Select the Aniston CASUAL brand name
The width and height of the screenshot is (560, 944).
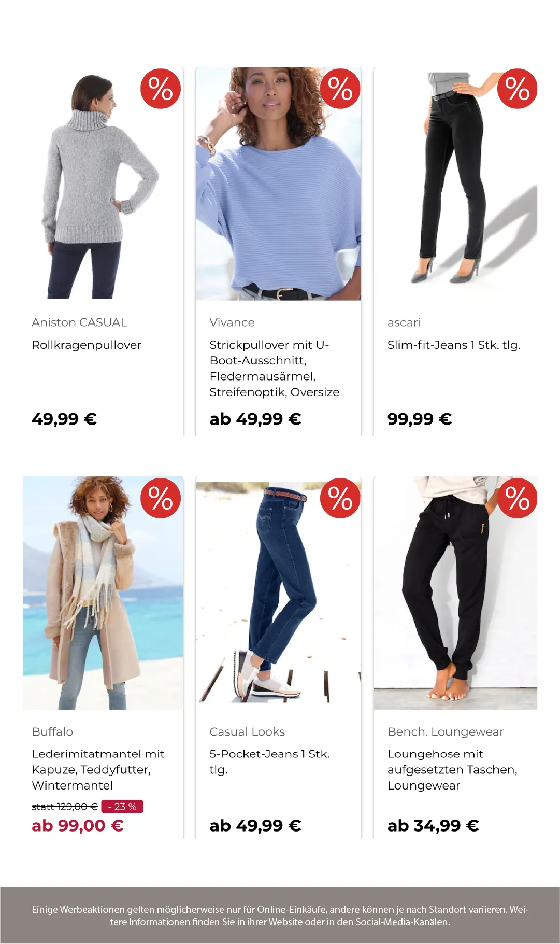pyautogui.click(x=79, y=322)
